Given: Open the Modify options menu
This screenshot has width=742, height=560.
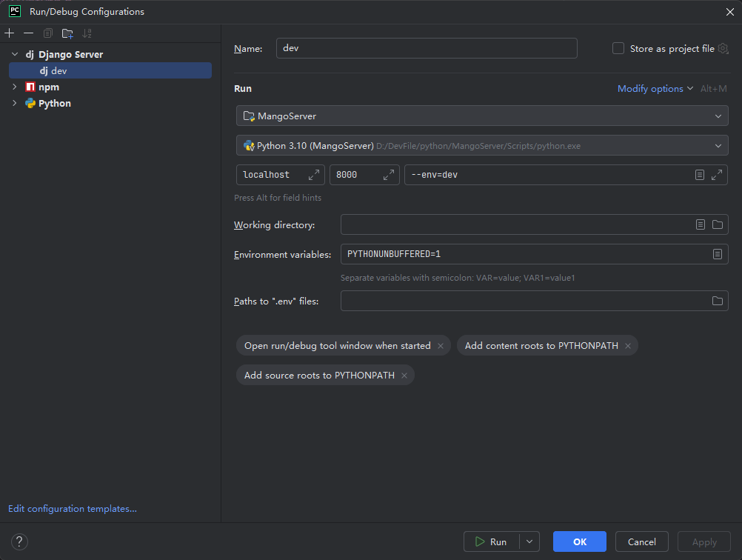Looking at the screenshot, I should click(655, 89).
